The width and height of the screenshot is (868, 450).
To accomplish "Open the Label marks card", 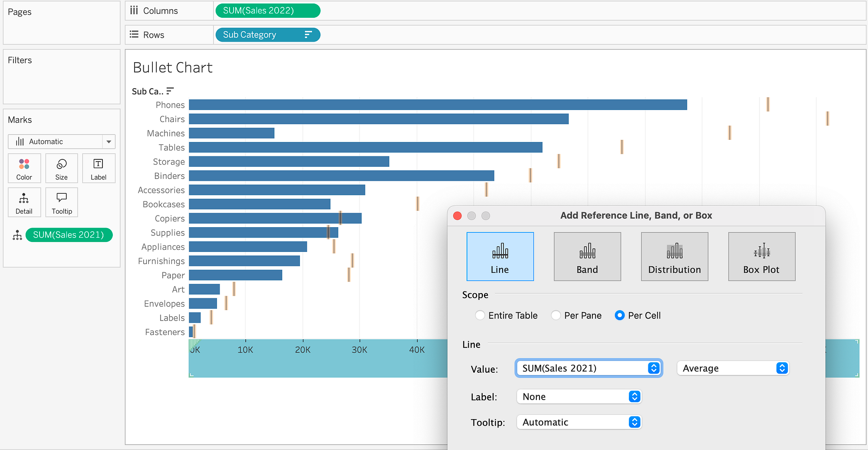I will click(x=99, y=168).
